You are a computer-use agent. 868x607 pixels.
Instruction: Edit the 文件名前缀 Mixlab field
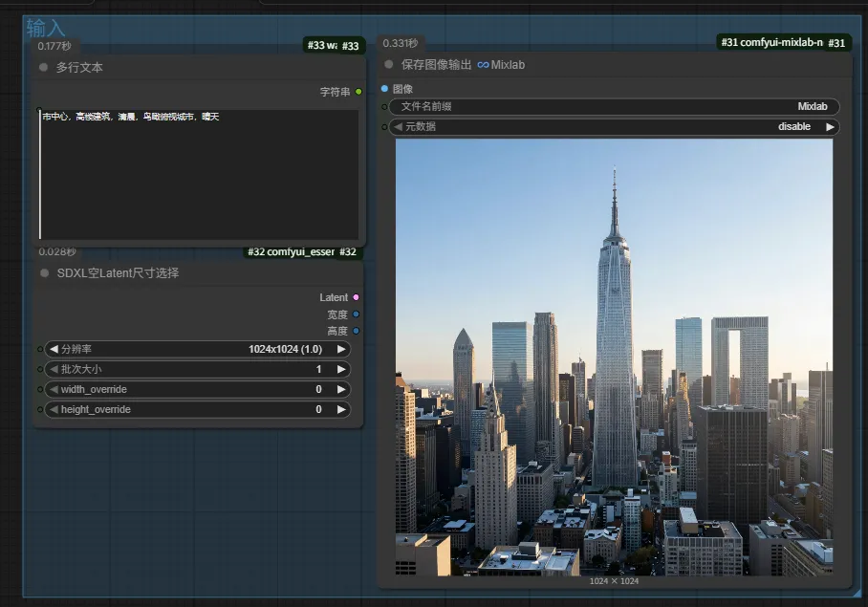pos(615,106)
